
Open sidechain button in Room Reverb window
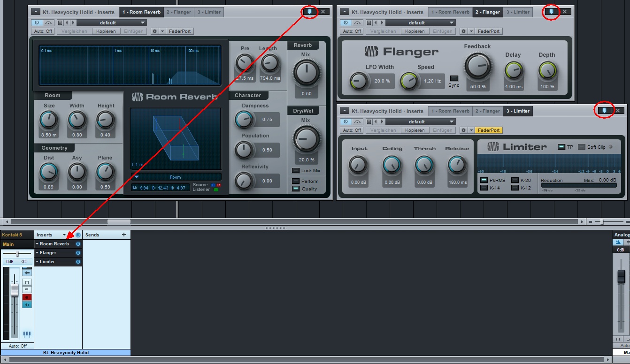(49, 23)
